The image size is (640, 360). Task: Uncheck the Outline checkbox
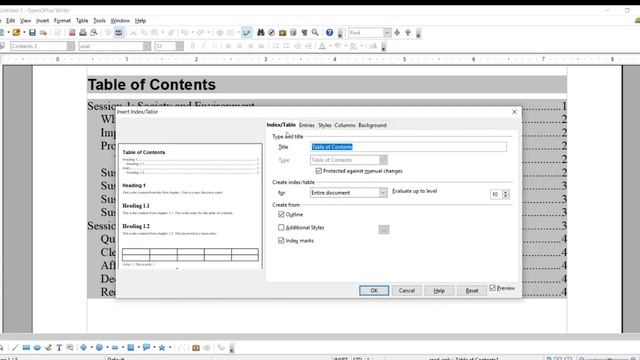point(281,214)
